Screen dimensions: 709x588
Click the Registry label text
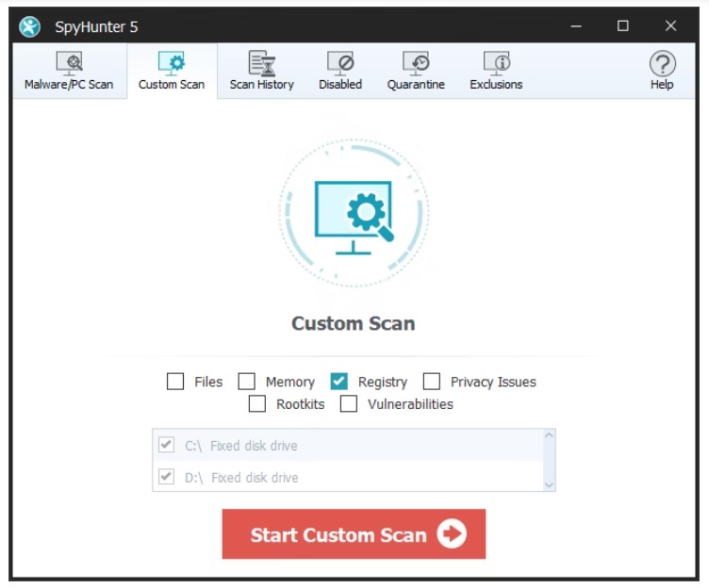(x=383, y=382)
